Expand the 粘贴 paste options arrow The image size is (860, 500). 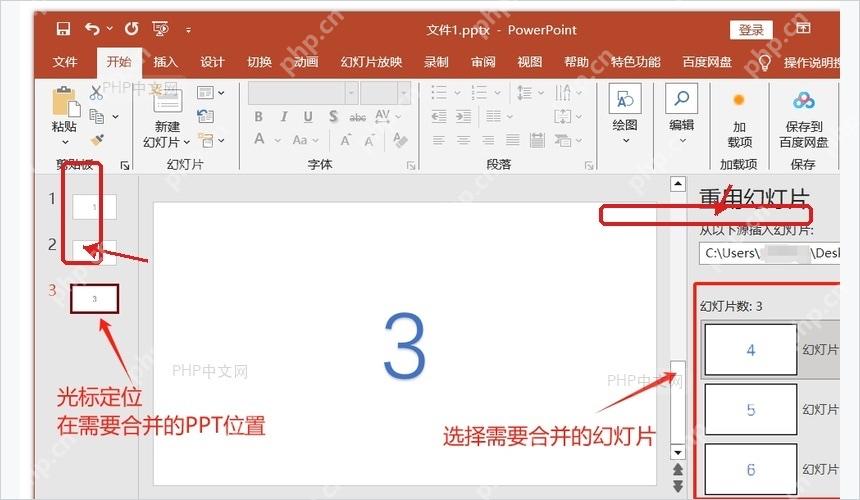pyautogui.click(x=65, y=143)
